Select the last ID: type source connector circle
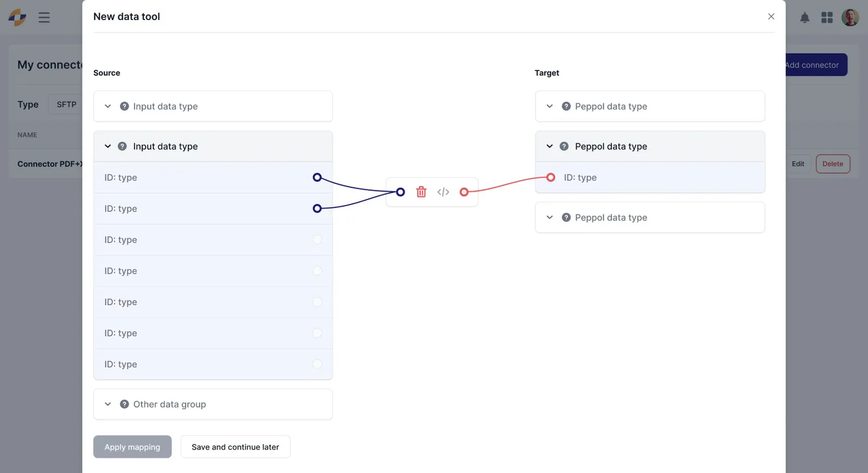The height and width of the screenshot is (473, 868). click(x=317, y=364)
